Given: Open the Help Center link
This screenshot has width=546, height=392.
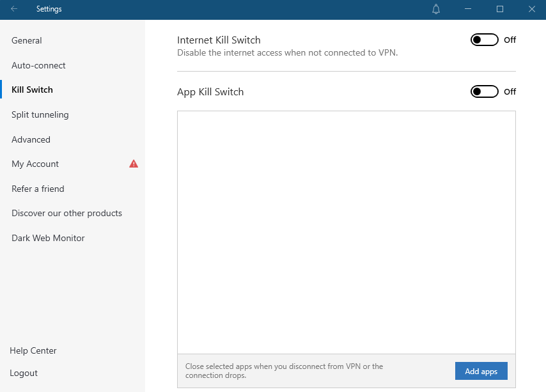Looking at the screenshot, I should (x=33, y=350).
